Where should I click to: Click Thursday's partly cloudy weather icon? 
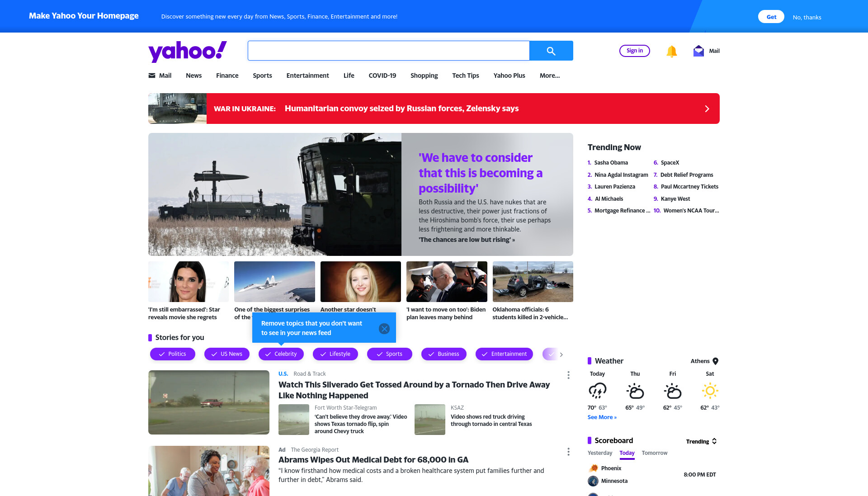coord(635,391)
